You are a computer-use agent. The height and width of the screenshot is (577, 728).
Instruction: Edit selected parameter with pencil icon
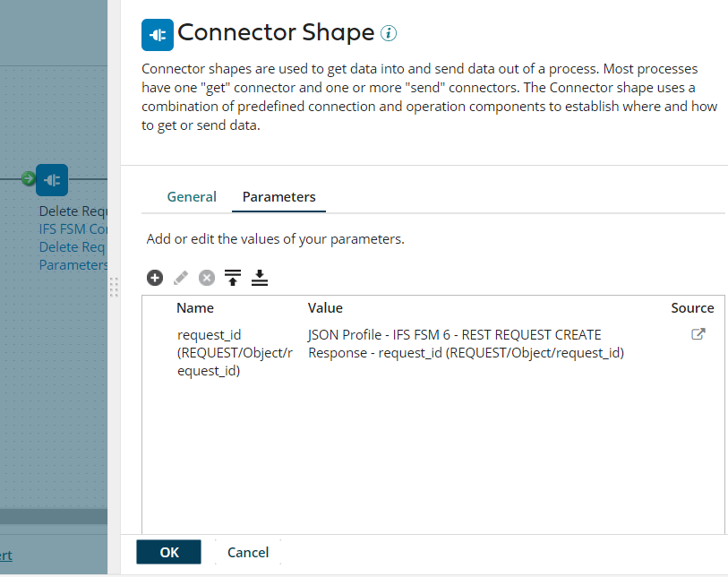pos(181,278)
